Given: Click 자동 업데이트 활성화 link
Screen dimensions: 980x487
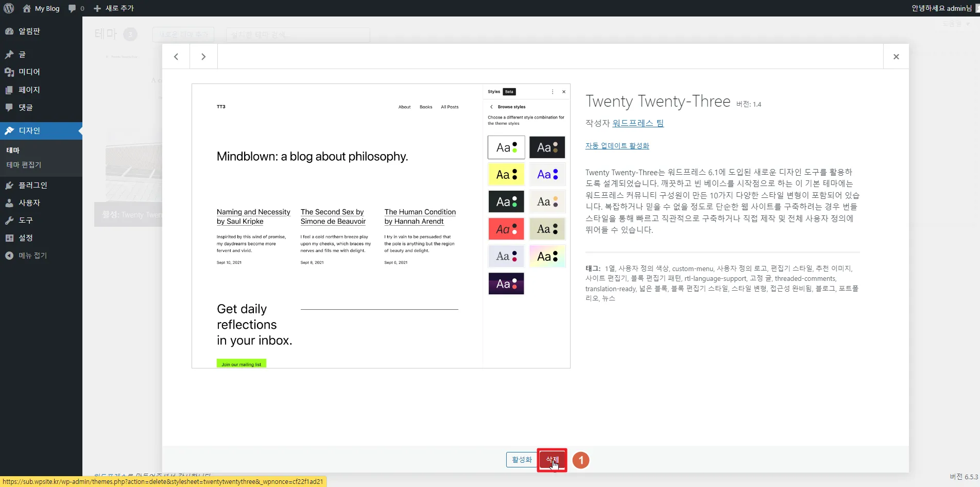Looking at the screenshot, I should 617,146.
